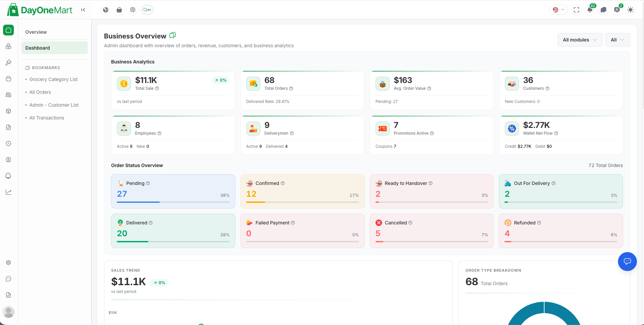The image size is (644, 325).
Task: Click the '72 Total Orders' text
Action: 606,165
